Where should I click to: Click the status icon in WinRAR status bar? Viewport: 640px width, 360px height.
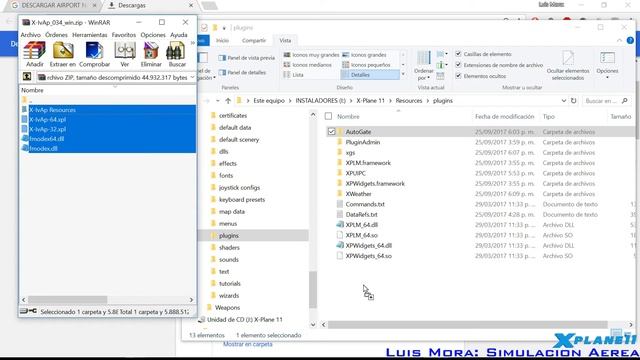28,311
